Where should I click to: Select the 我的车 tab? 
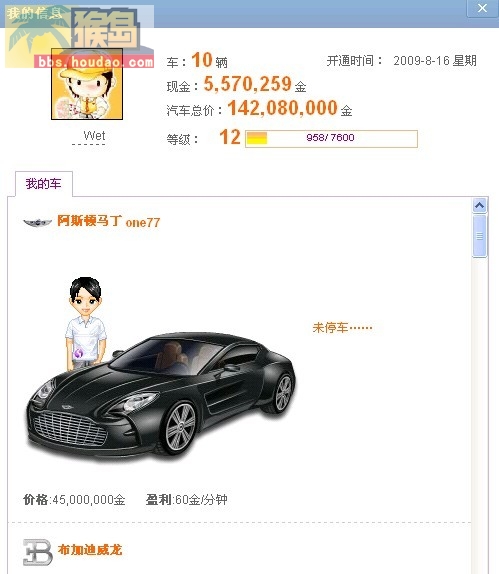[44, 184]
